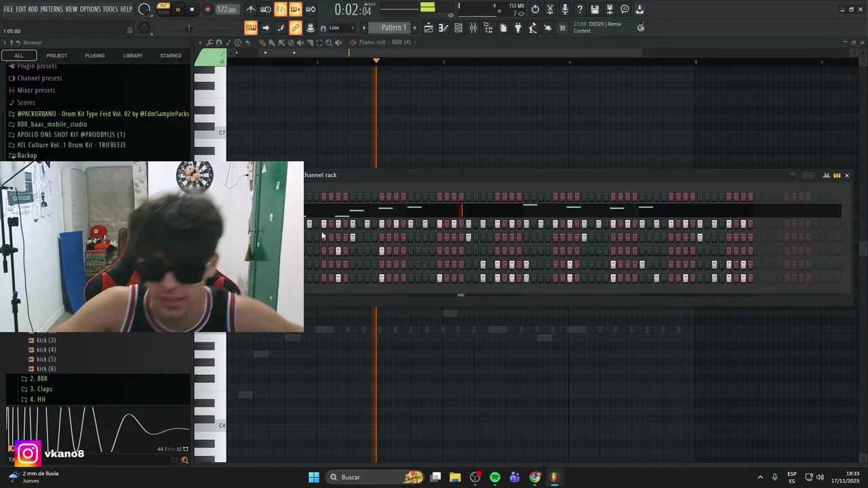Stop playback with the stop button
868x488 pixels.
(192, 9)
